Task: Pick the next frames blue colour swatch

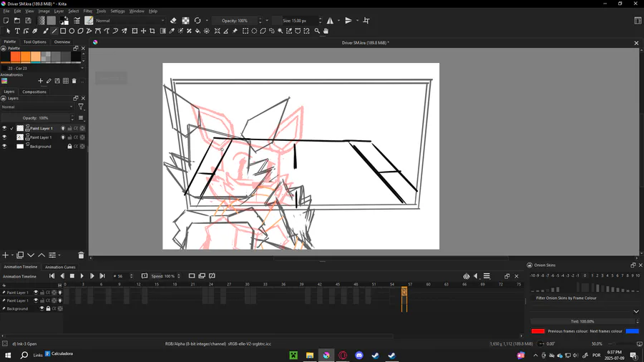Action: pos(633,331)
